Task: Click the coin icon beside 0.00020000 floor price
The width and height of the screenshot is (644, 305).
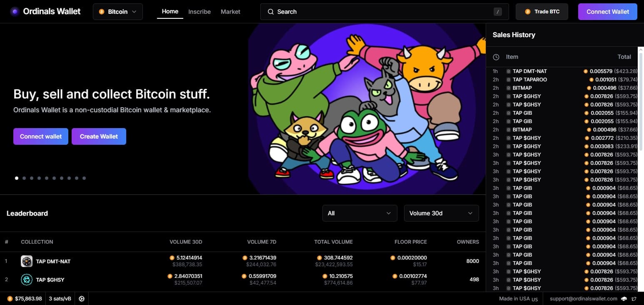Action: (392, 258)
